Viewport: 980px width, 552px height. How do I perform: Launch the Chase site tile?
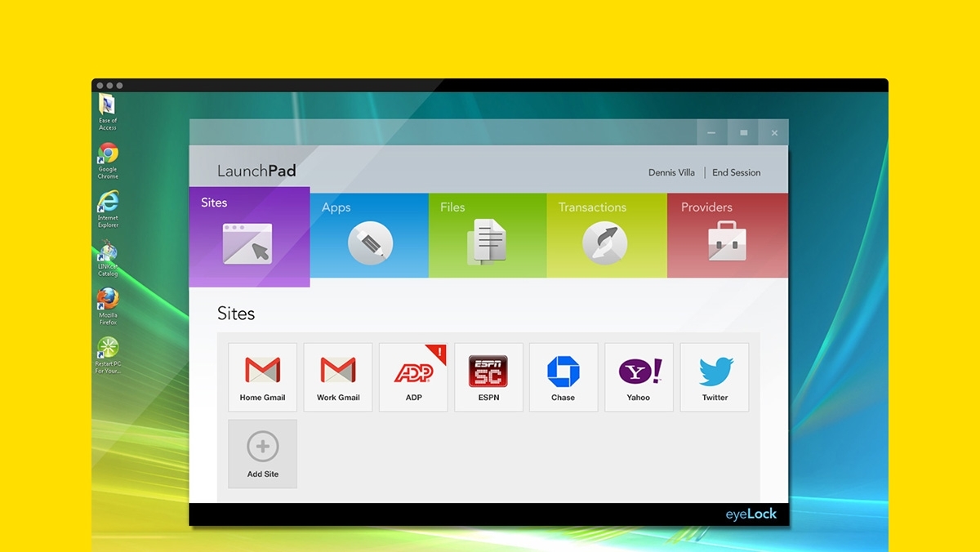[563, 377]
